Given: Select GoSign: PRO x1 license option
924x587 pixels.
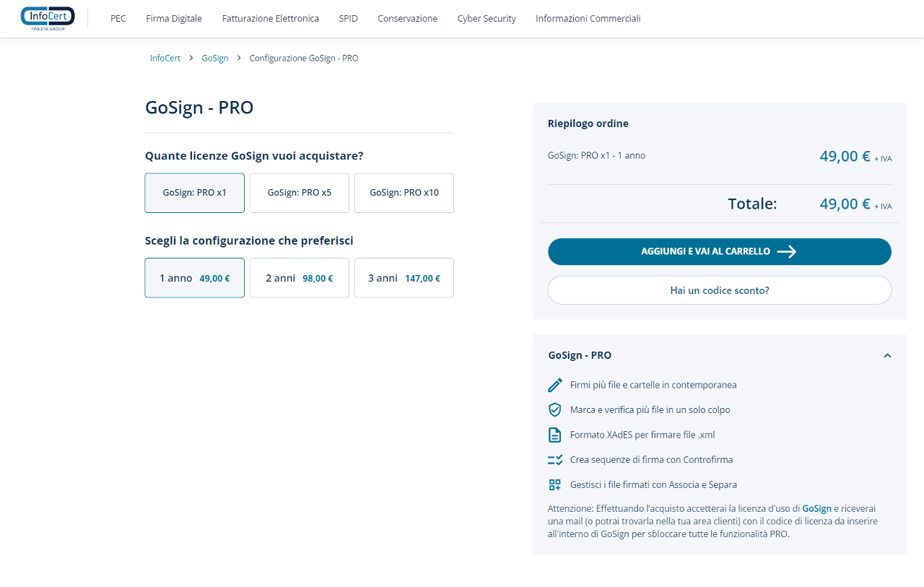Looking at the screenshot, I should [x=195, y=193].
